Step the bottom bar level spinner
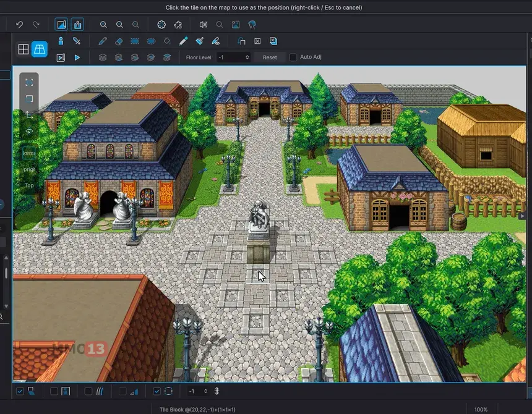Screen dimensions: 532x414 [x=205, y=391]
